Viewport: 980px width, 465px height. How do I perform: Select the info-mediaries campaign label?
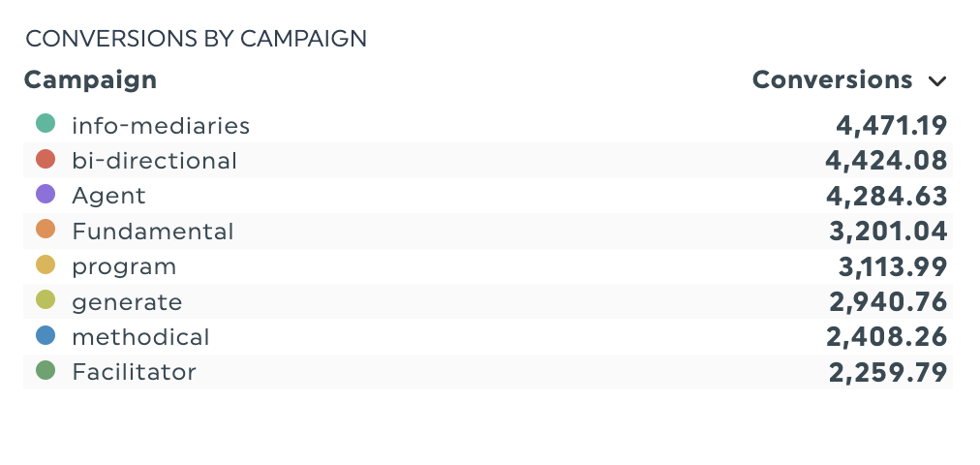(x=161, y=125)
